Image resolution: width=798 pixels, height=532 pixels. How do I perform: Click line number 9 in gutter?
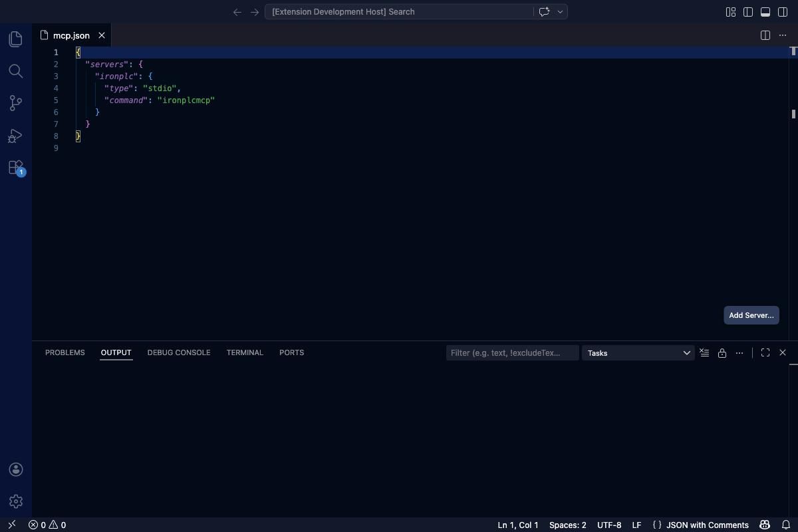point(56,148)
